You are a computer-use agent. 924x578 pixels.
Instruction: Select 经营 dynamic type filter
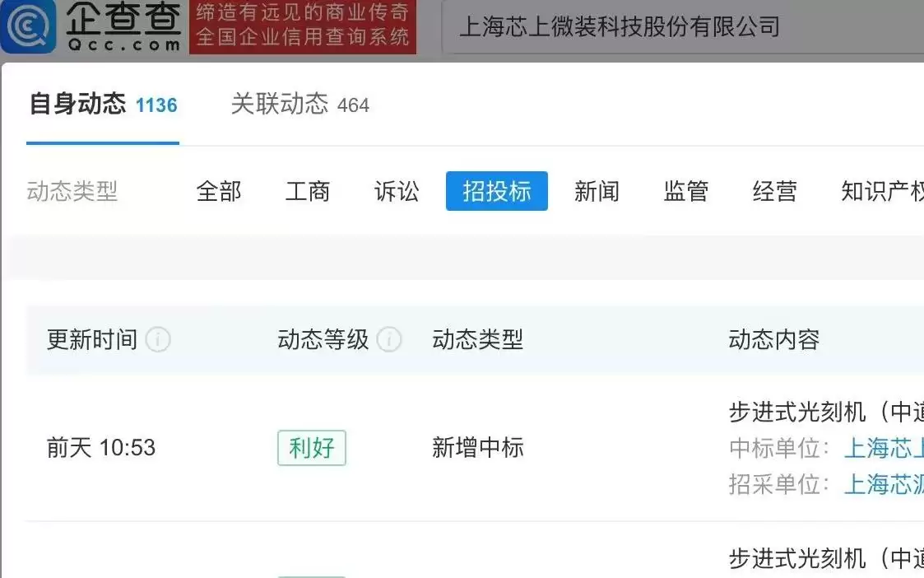775,191
